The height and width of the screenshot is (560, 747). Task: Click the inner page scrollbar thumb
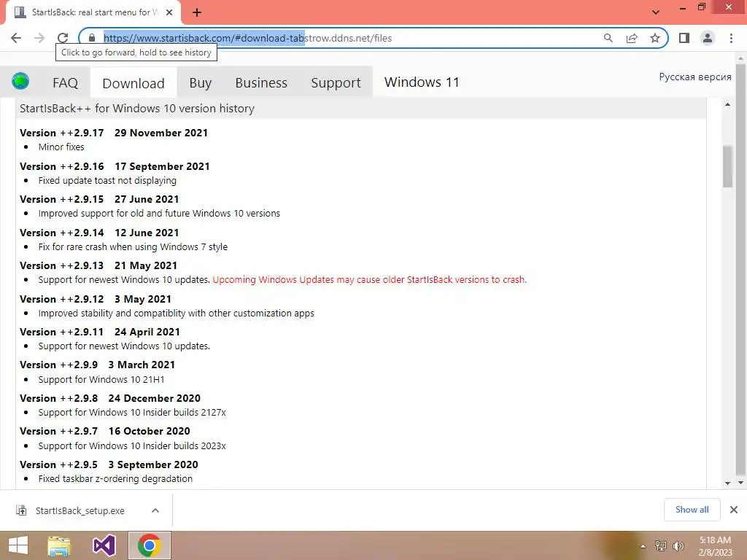pos(727,167)
